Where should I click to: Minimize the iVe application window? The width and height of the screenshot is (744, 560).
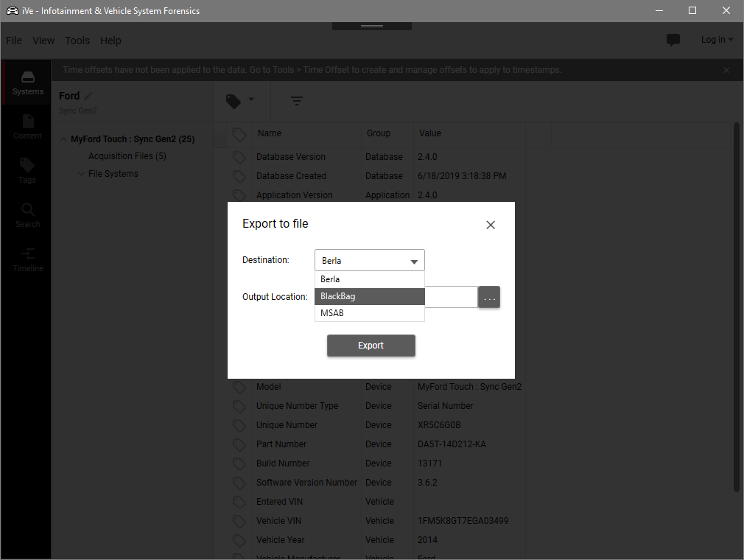pos(659,10)
